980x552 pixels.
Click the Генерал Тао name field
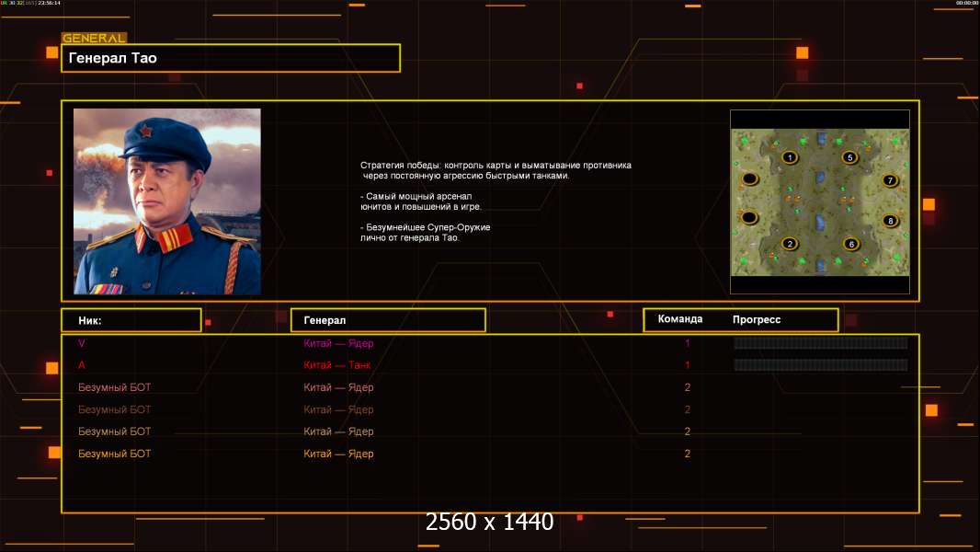[x=231, y=58]
